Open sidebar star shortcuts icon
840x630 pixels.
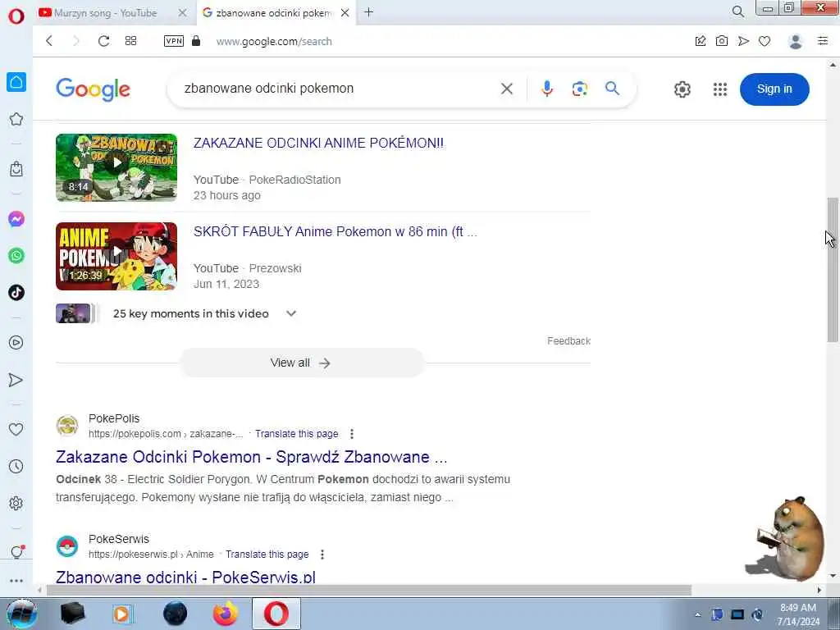point(16,119)
